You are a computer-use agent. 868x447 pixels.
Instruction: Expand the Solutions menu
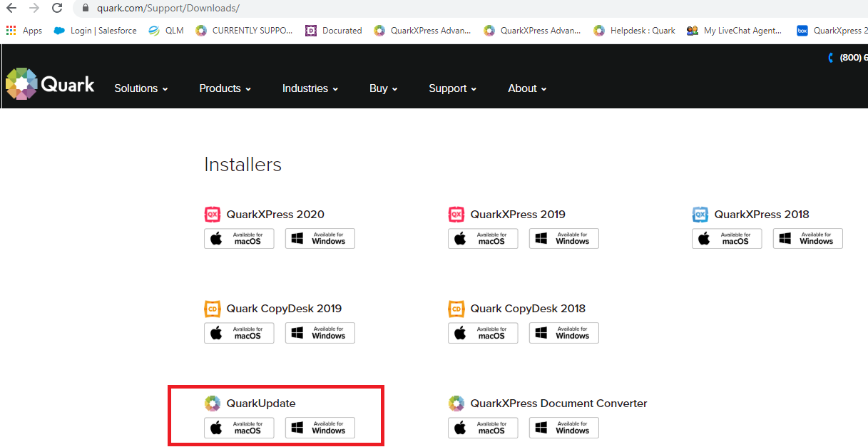141,88
